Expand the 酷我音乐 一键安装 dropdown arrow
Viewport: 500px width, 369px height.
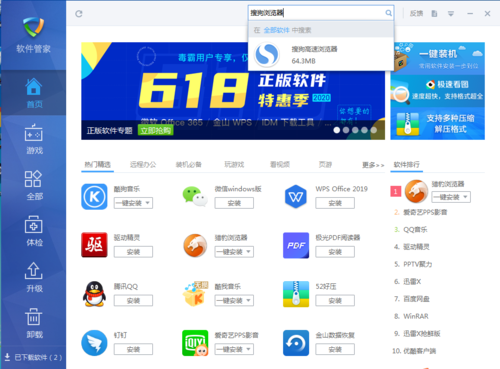248,300
